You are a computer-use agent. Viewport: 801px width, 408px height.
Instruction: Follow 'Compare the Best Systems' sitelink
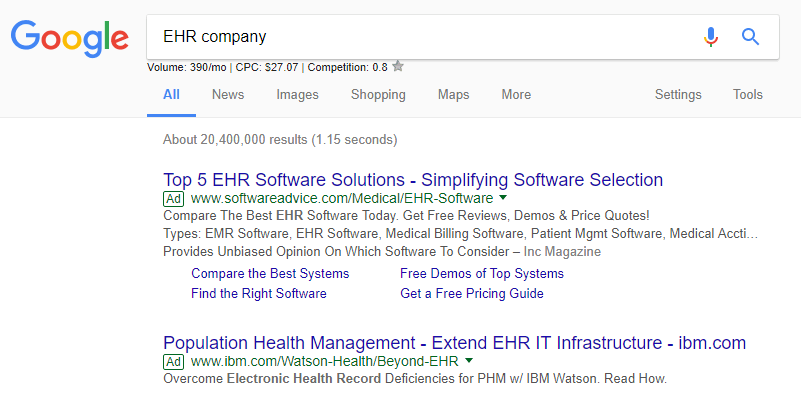click(270, 274)
